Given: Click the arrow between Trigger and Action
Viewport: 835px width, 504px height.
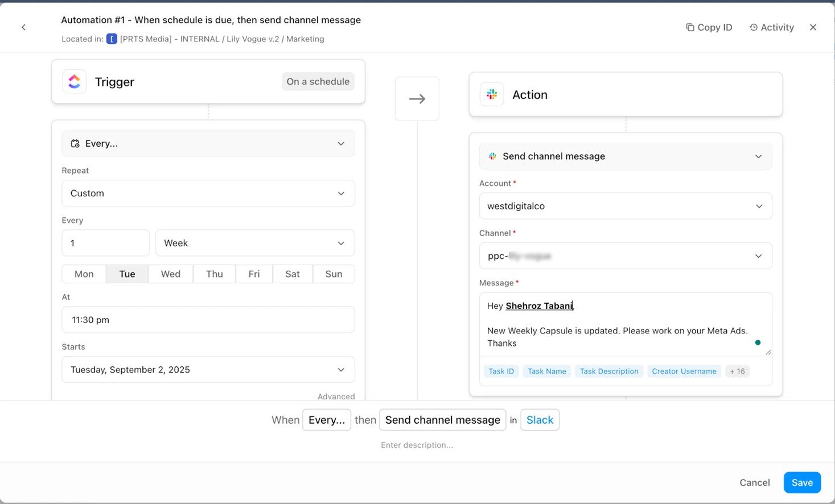Looking at the screenshot, I should (417, 99).
